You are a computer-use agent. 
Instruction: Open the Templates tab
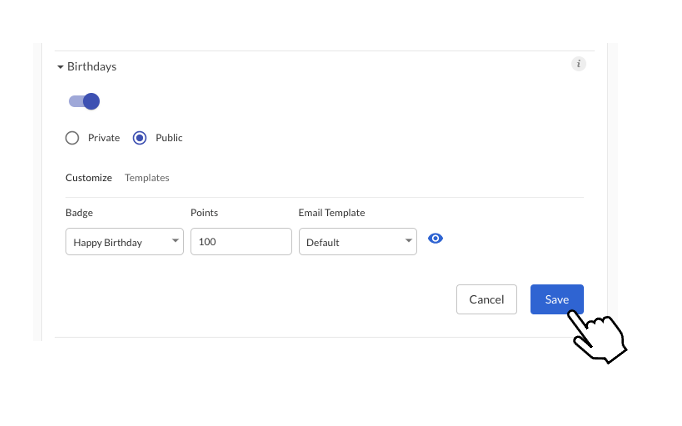tap(147, 178)
